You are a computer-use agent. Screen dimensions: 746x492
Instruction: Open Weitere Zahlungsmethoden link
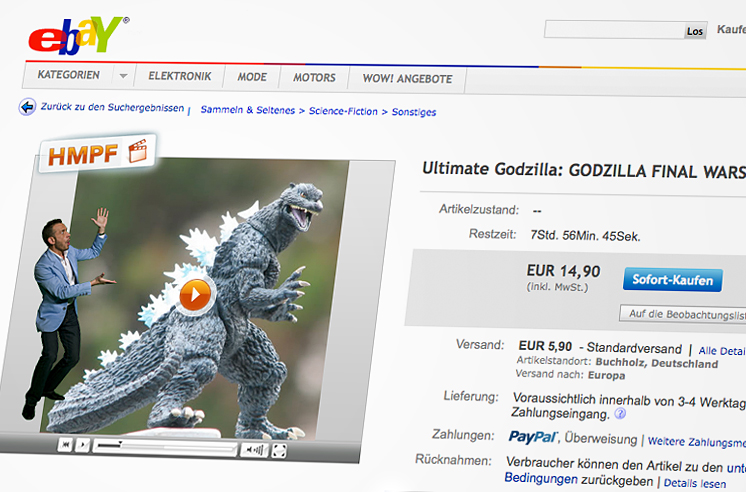697,442
